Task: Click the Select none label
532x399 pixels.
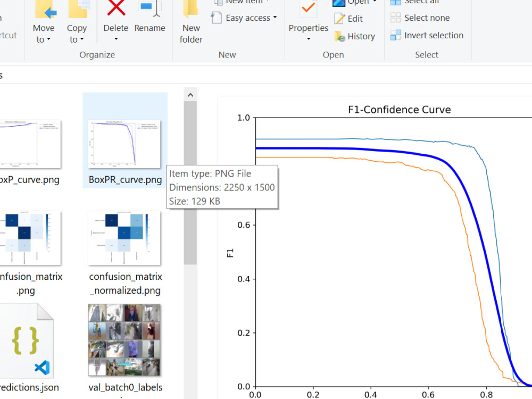Action: [427, 18]
